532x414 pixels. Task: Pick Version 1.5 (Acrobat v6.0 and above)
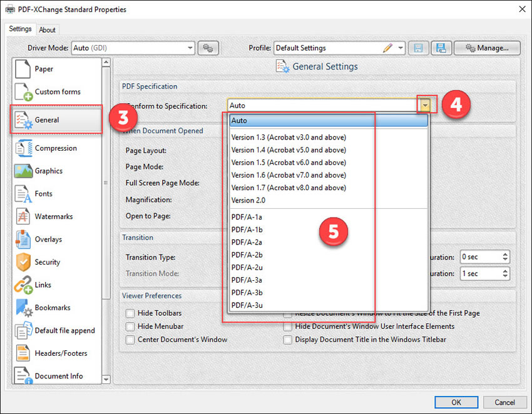[329, 163]
